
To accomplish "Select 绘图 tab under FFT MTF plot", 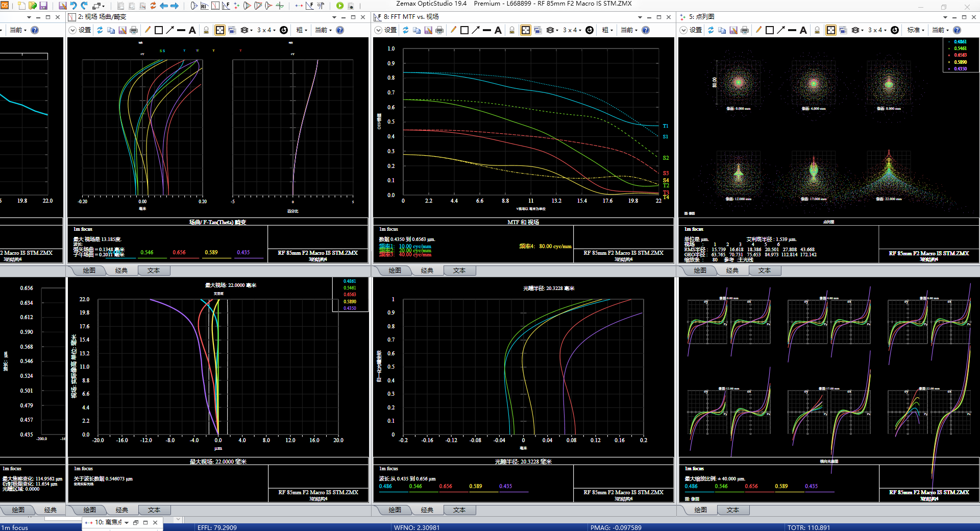I will tap(395, 271).
